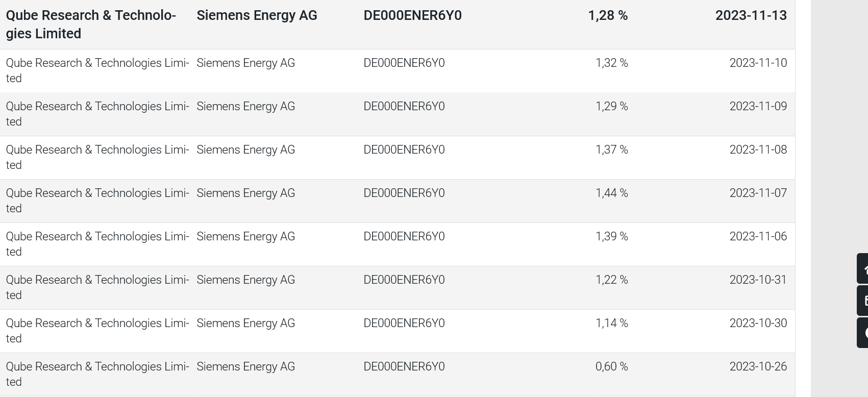Viewport: 868px width, 397px height.
Task: Click the 0,60 % position value
Action: click(x=611, y=367)
